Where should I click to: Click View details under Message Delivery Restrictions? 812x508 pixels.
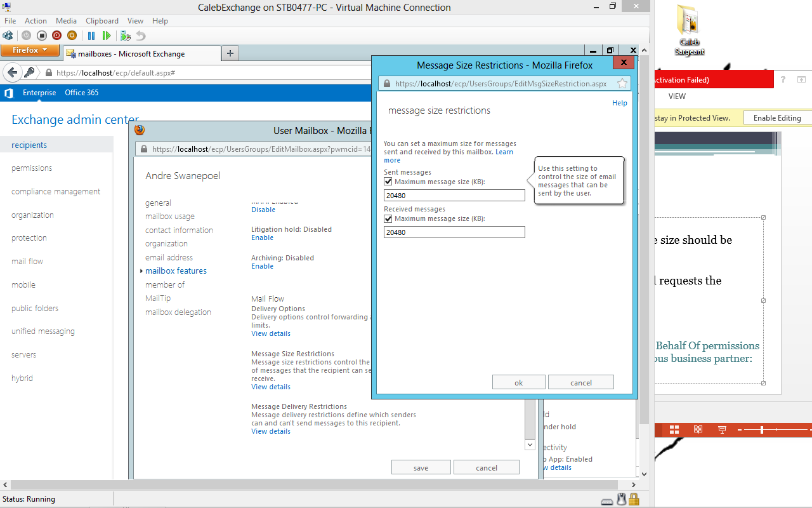pos(271,431)
